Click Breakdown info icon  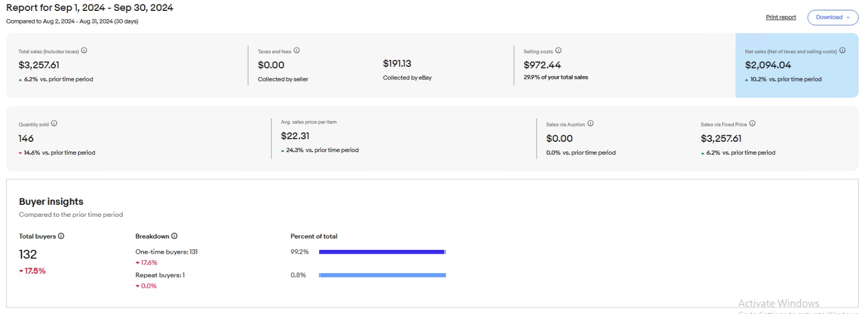(174, 236)
